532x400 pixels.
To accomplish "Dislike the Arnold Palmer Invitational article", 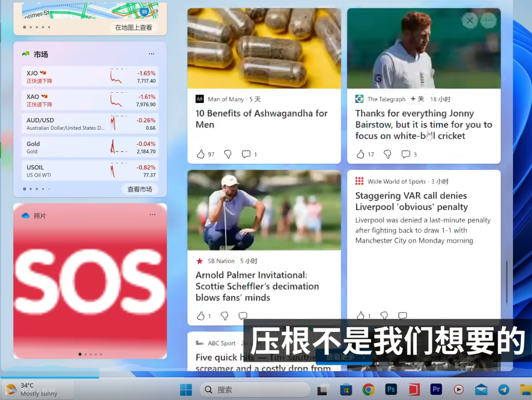I will [224, 316].
